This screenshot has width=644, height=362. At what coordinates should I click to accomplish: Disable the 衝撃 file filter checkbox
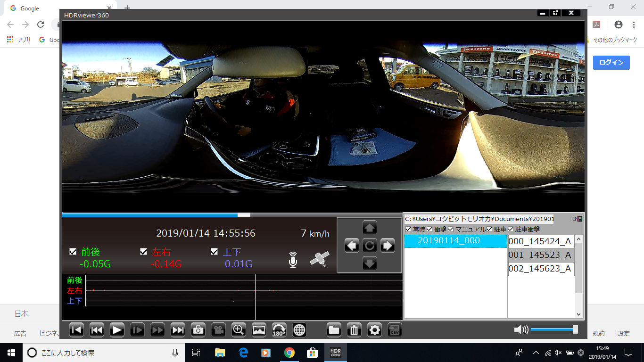tap(429, 229)
